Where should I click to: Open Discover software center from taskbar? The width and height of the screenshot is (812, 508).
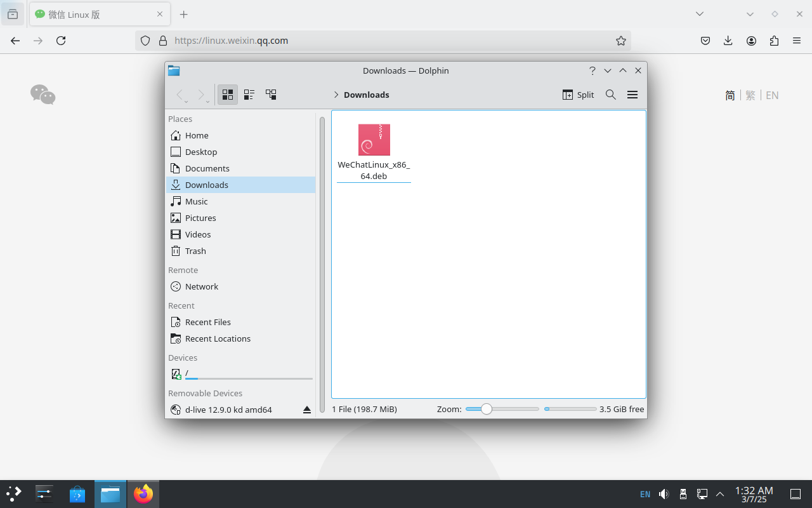[x=77, y=494]
